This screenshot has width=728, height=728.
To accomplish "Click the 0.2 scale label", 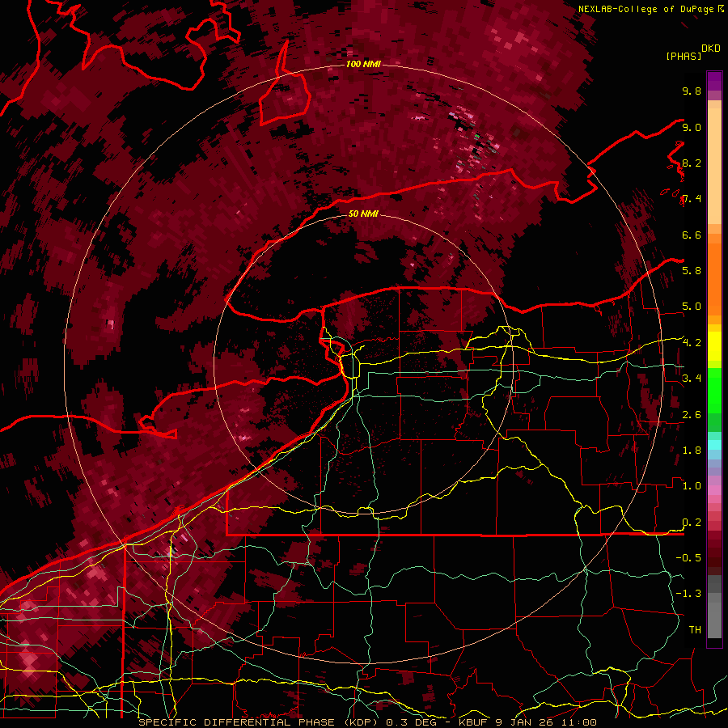I will pyautogui.click(x=692, y=522).
